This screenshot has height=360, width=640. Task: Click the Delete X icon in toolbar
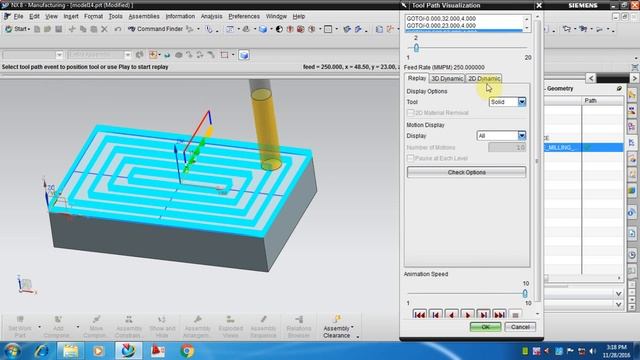coord(104,29)
